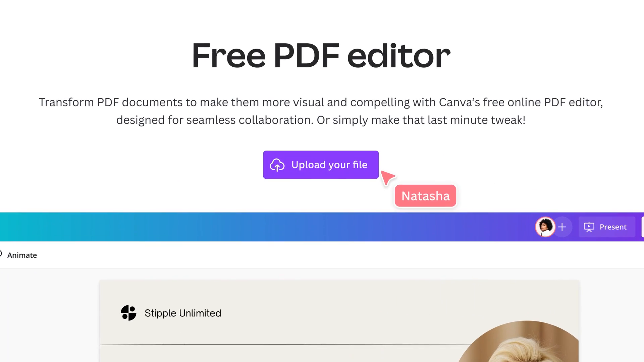Click the white panel at the top right edge
The width and height of the screenshot is (644, 362).
642,227
